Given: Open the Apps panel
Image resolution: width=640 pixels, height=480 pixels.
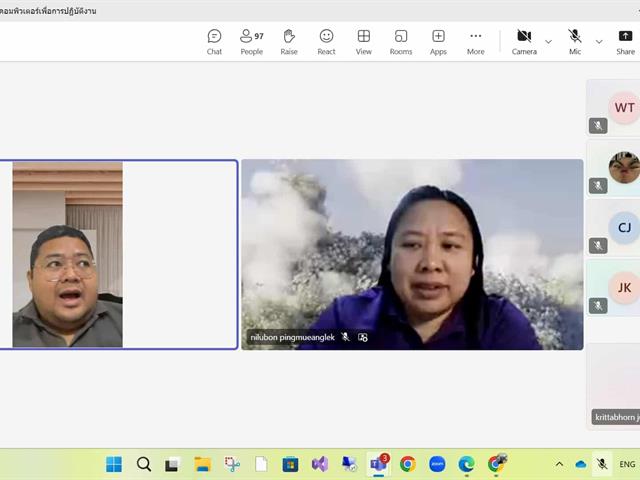Looking at the screenshot, I should [438, 41].
